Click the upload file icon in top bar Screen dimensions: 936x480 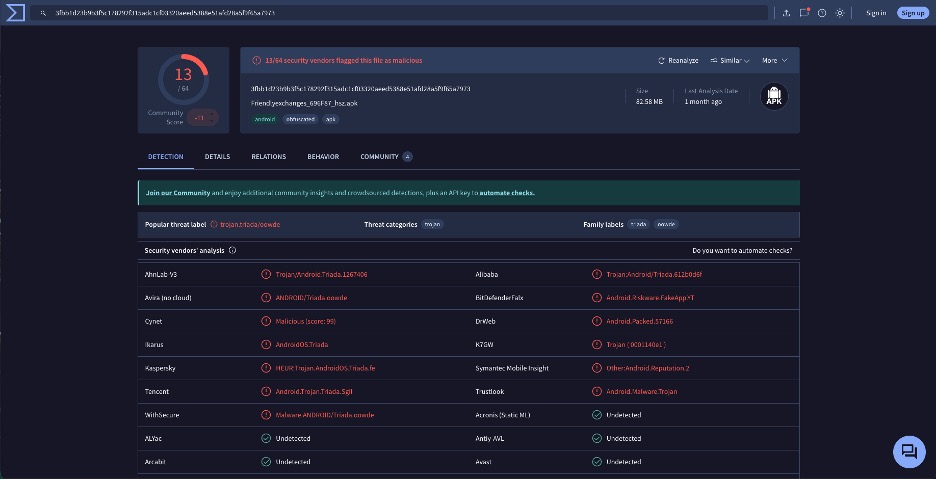click(787, 13)
